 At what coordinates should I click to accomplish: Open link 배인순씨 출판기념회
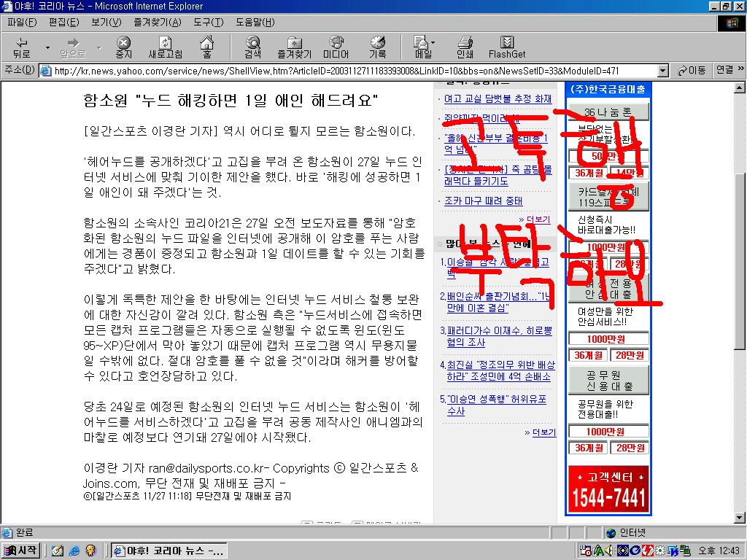498,302
